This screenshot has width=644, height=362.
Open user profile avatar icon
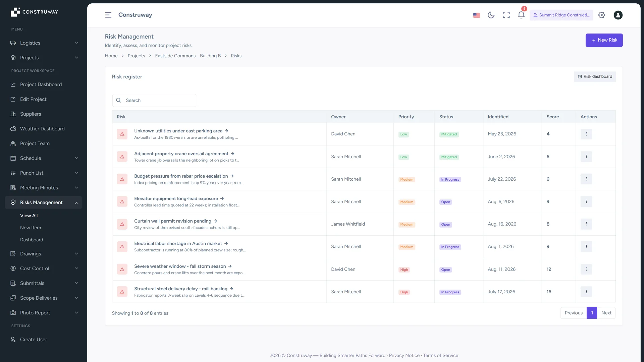coord(618,15)
